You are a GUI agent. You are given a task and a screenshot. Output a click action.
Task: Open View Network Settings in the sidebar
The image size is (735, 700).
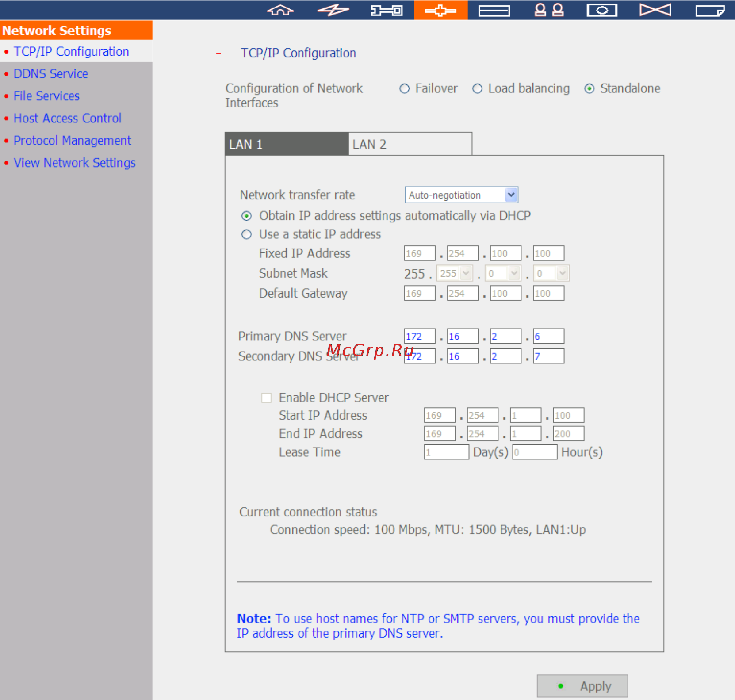pyautogui.click(x=74, y=163)
